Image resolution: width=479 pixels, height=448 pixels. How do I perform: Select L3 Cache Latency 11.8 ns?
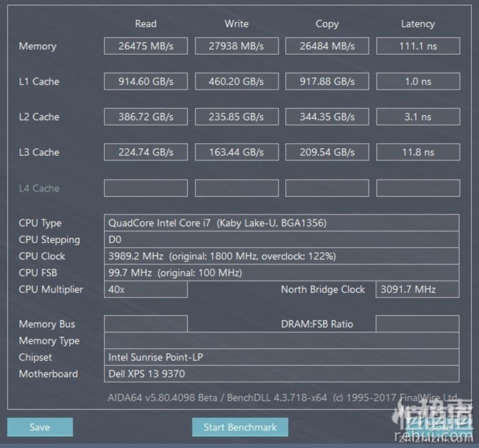pos(418,152)
